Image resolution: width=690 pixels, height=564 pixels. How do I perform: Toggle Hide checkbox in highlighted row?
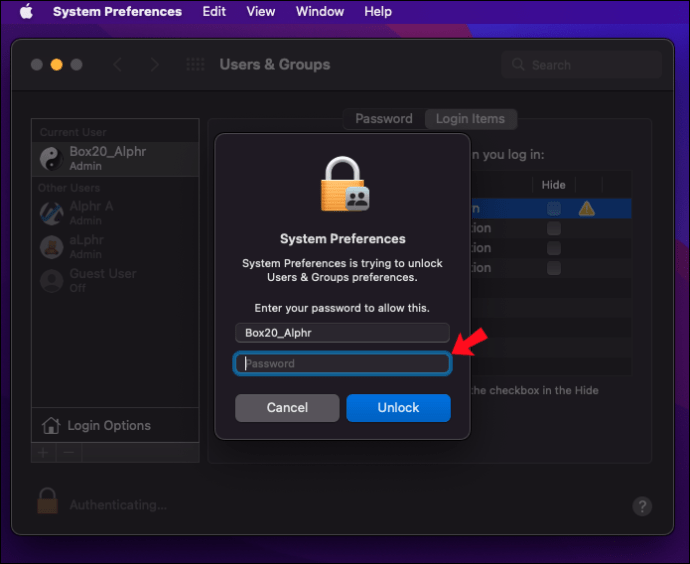pyautogui.click(x=554, y=209)
